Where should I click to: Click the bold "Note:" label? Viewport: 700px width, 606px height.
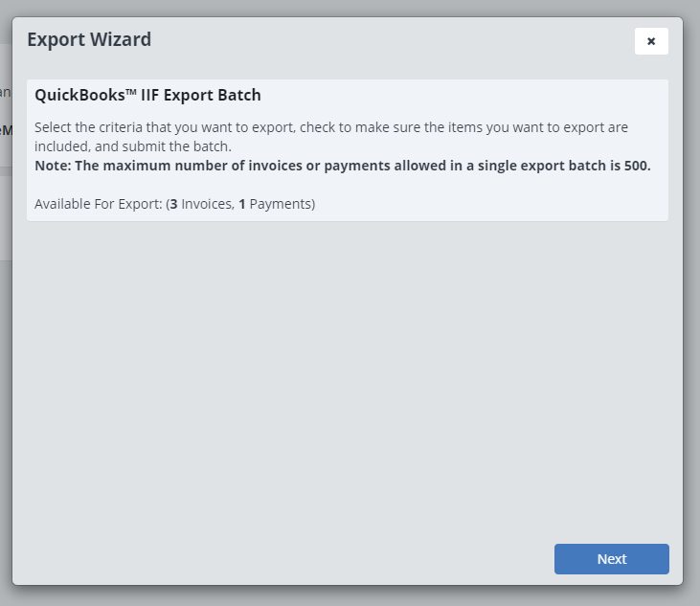[x=53, y=166]
